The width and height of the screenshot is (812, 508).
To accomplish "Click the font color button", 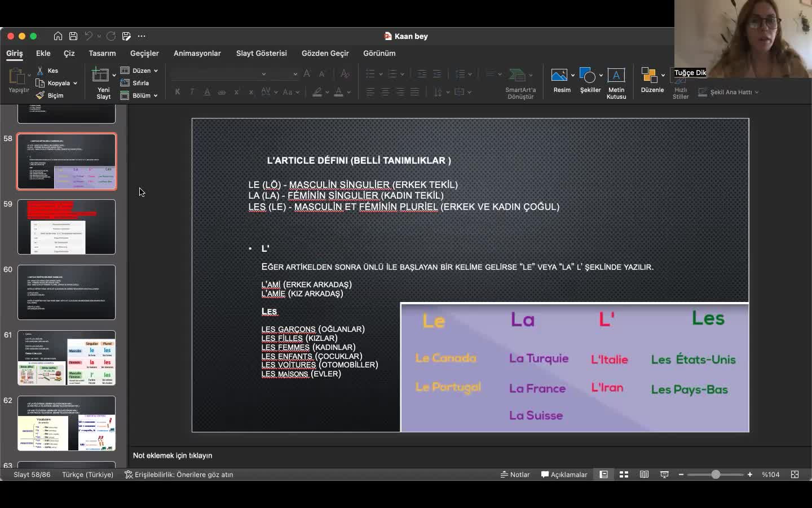I will [x=339, y=92].
